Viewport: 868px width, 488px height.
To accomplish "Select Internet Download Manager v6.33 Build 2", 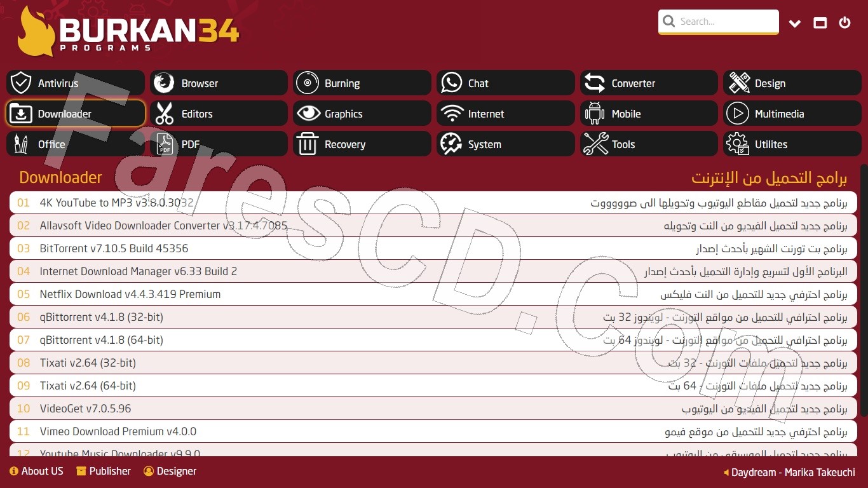I will [x=433, y=271].
